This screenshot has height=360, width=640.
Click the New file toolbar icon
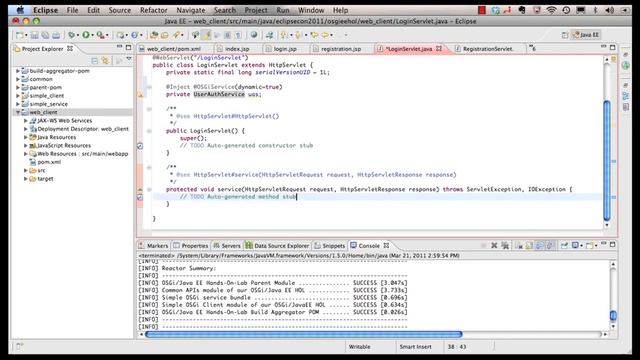click(x=19, y=35)
